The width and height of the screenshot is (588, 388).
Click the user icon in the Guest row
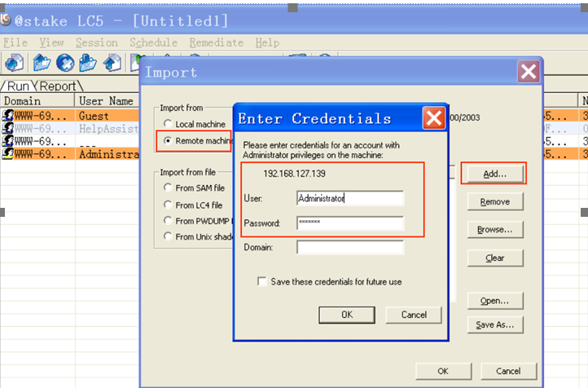[x=7, y=115]
